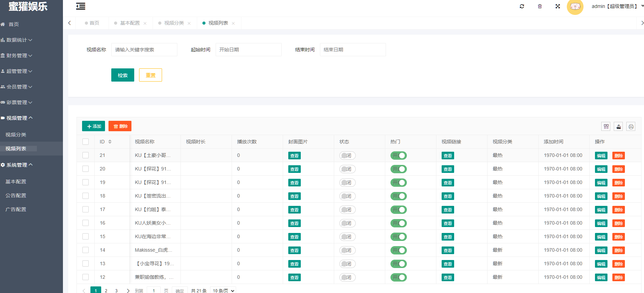The image size is (644, 293).
Task: Click the refresh icon in header
Action: click(x=522, y=6)
